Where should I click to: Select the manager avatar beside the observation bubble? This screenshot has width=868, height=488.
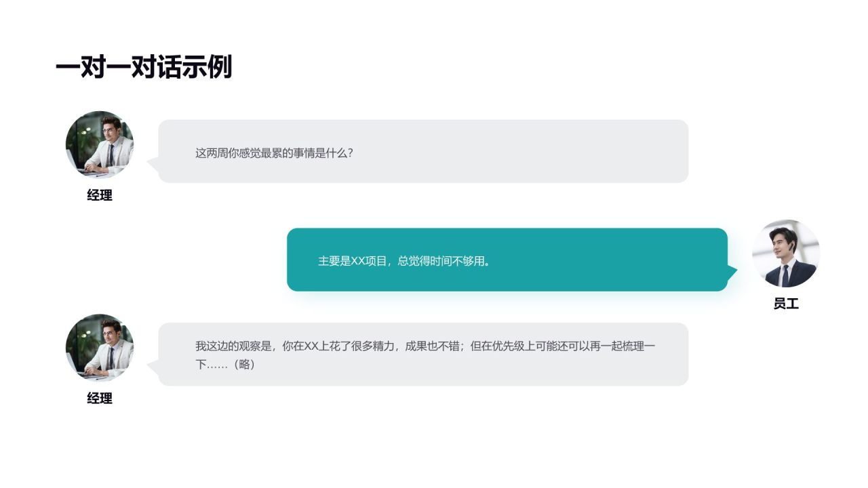tap(100, 348)
